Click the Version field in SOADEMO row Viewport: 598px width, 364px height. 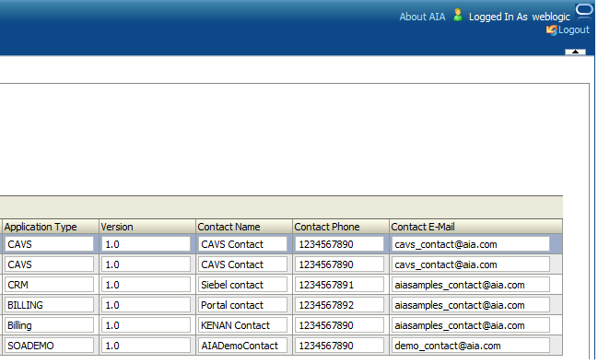[147, 346]
